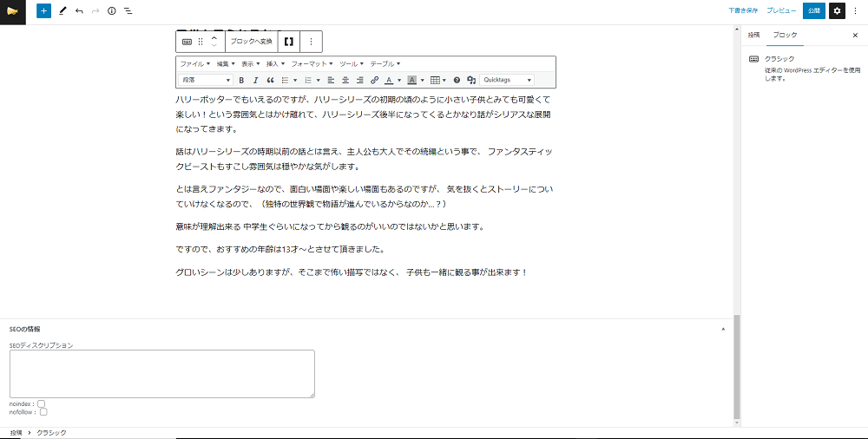Apply bold formatting
The width and height of the screenshot is (868, 439).
coord(241,81)
